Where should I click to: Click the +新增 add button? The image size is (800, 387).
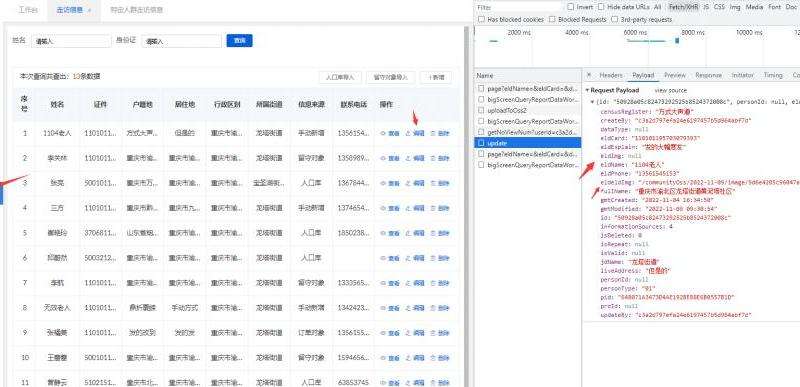[x=436, y=78]
